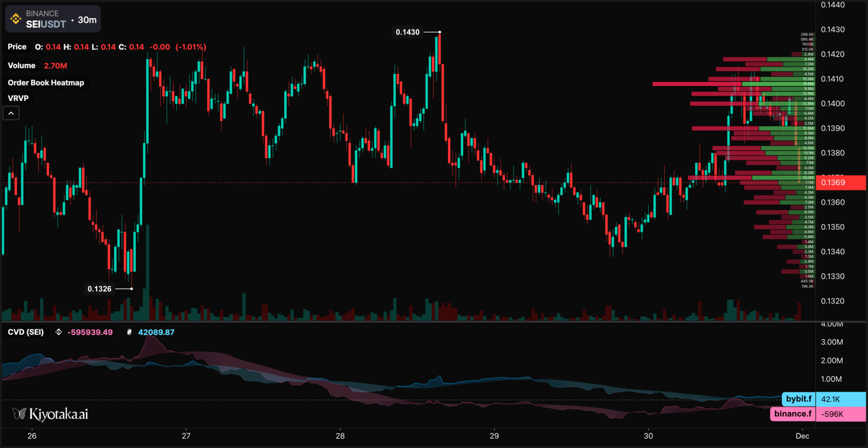
Task: Select the Price indicator label
Action: [17, 47]
